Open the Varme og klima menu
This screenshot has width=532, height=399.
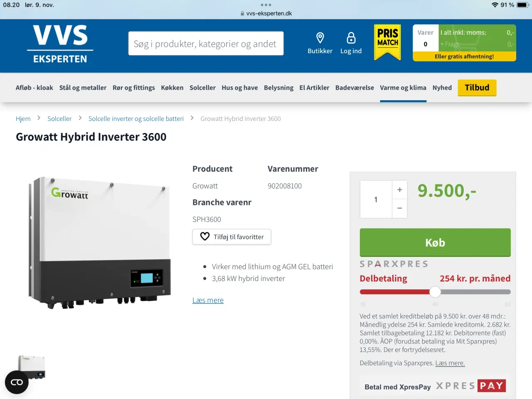[x=403, y=88]
